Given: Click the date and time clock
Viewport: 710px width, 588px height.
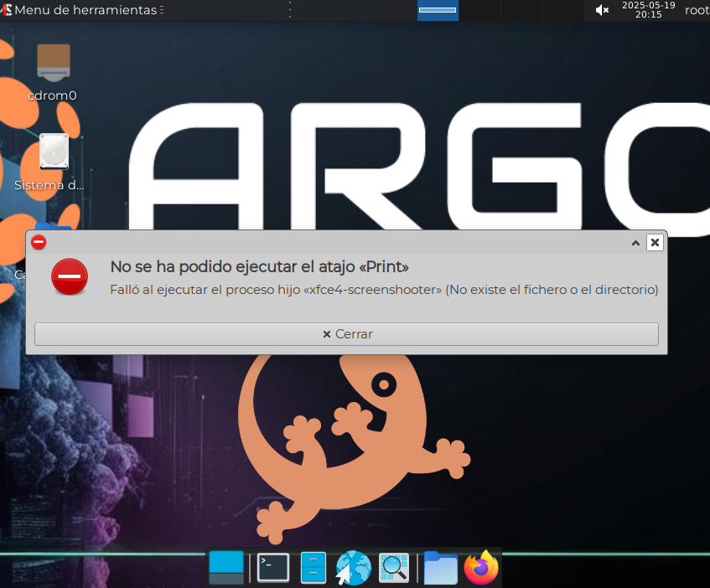Looking at the screenshot, I should 648,10.
